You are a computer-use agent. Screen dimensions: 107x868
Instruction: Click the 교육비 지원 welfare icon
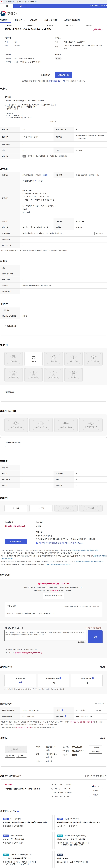[73, 359]
